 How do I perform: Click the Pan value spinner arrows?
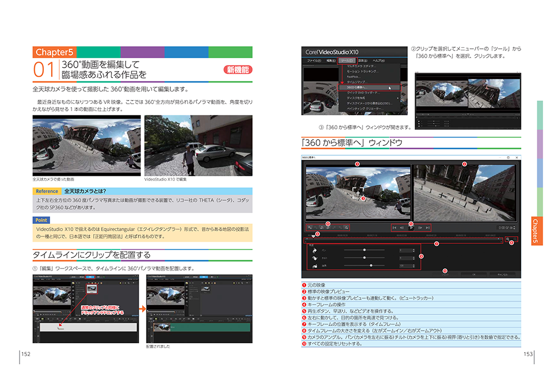coord(414,250)
